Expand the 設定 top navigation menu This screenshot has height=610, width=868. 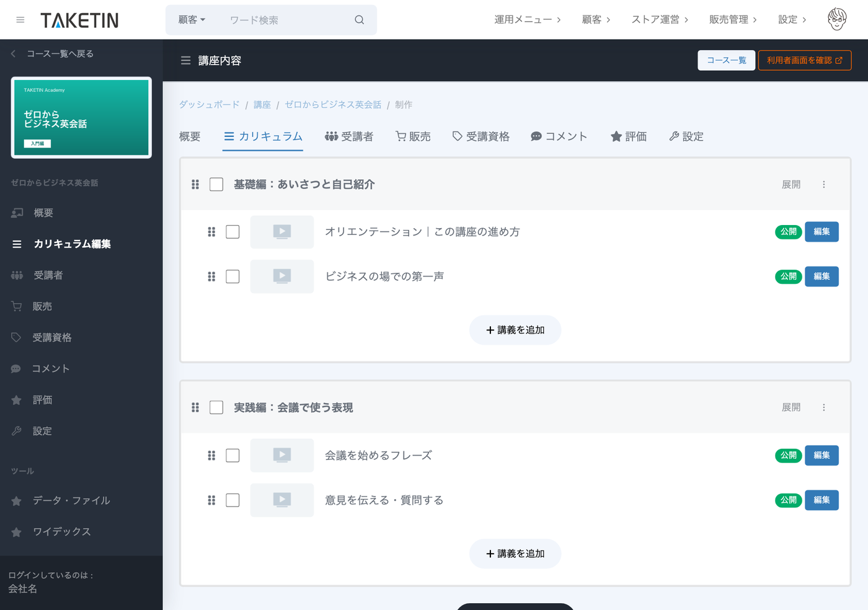click(792, 20)
